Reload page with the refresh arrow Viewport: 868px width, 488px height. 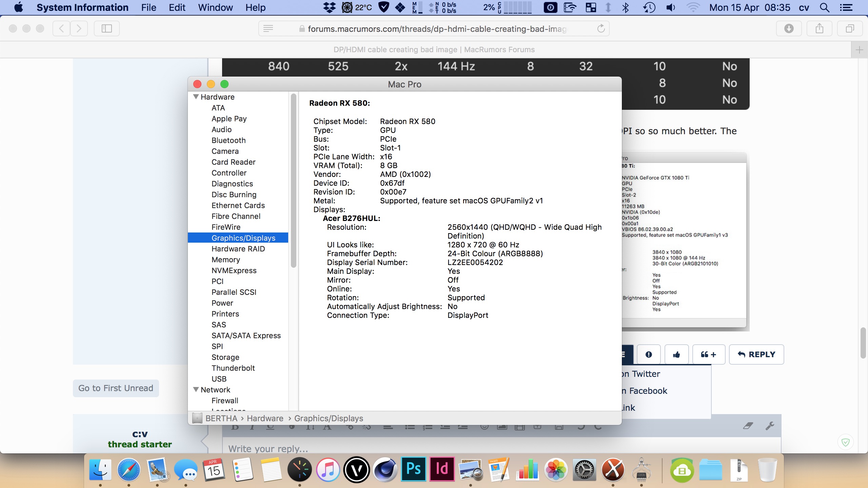click(x=601, y=28)
